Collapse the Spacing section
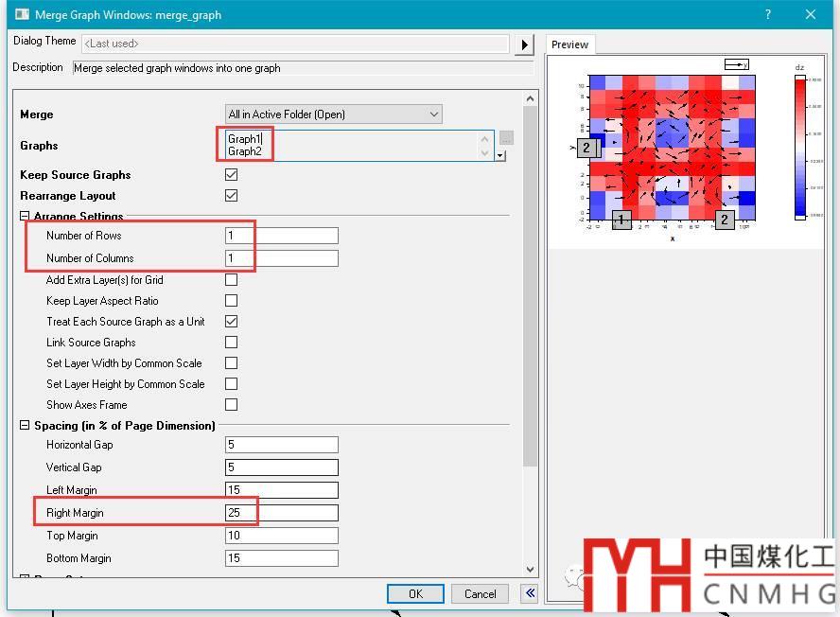840x617 pixels. point(25,426)
